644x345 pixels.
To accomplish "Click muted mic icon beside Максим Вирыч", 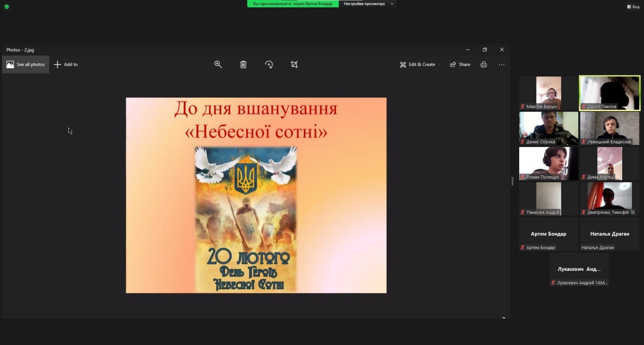I will tap(522, 107).
